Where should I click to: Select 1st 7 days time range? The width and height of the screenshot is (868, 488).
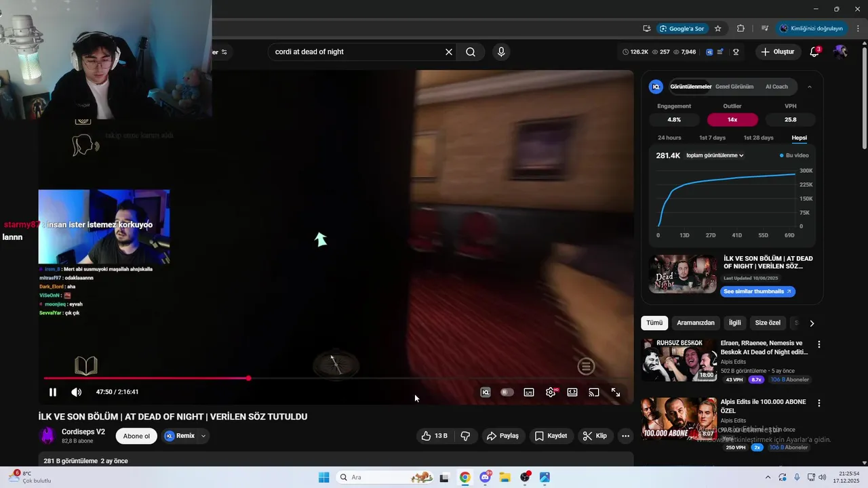pyautogui.click(x=712, y=138)
